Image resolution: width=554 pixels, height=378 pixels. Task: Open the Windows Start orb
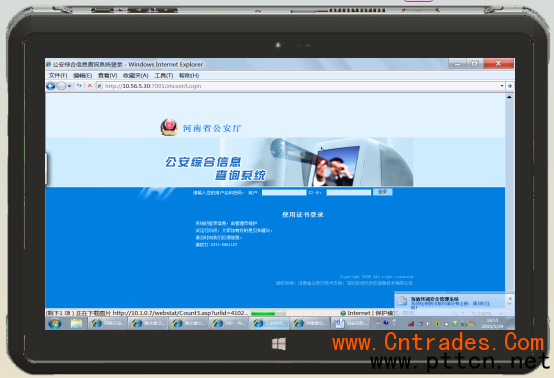(x=55, y=323)
